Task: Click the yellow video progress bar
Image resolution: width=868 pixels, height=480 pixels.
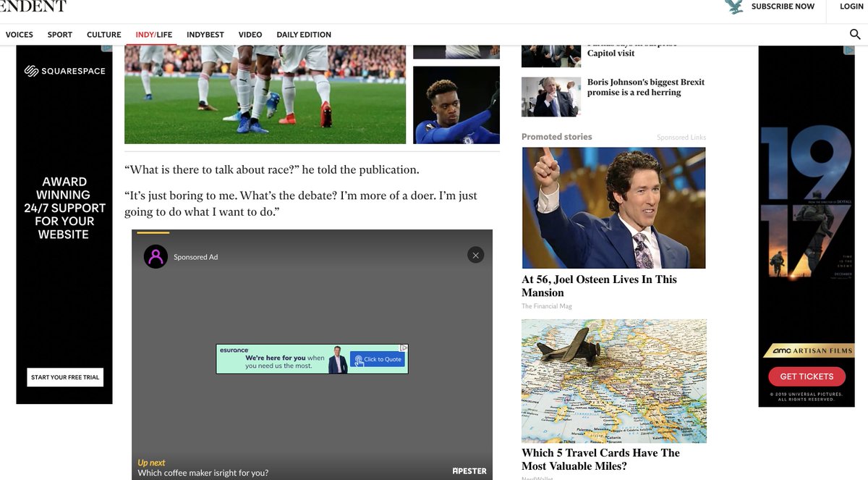Action: (153, 232)
